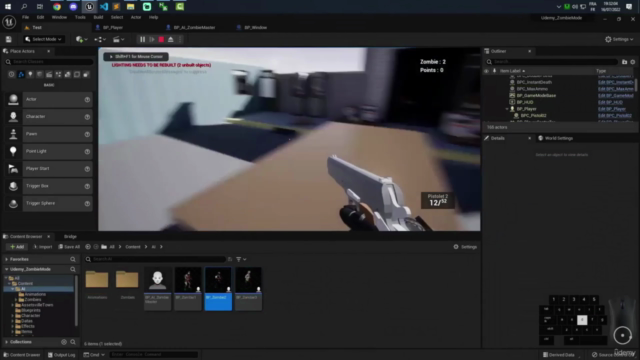This screenshot has width=640, height=360.
Task: Select the Lights category bulb icon
Action: coord(30,75)
